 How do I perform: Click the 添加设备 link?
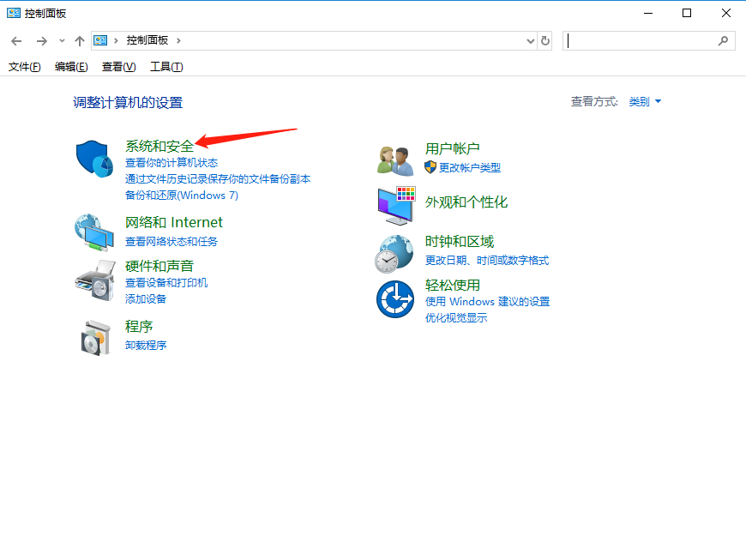(146, 298)
